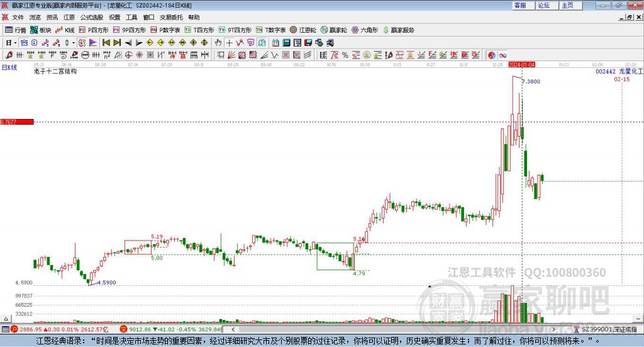This screenshot has width=644, height=347.
Task: Click the red 2024-01-04 date marker
Action: 521,64
